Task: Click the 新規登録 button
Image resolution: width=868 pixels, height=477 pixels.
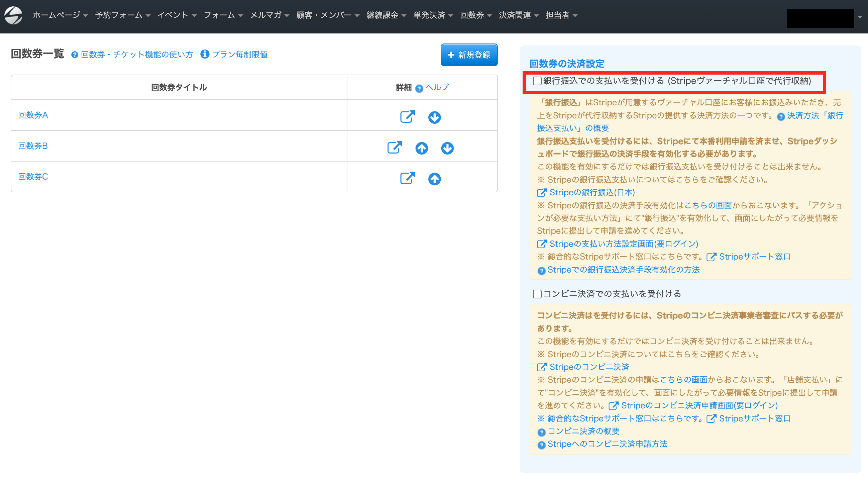Action: [x=469, y=55]
